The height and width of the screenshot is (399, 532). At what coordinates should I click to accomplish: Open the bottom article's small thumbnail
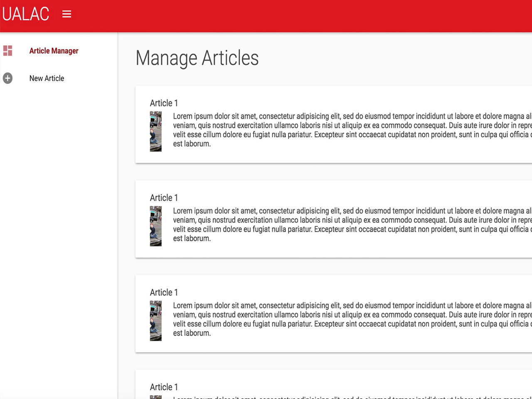tap(155, 396)
